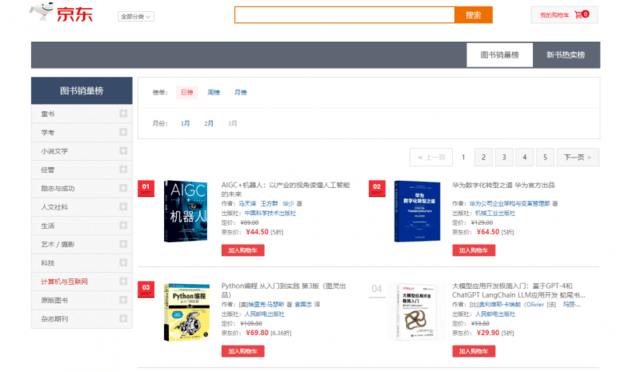Switch to 新书热卖榜 tab
Viewport: 640px width, 372px height.
coord(566,55)
